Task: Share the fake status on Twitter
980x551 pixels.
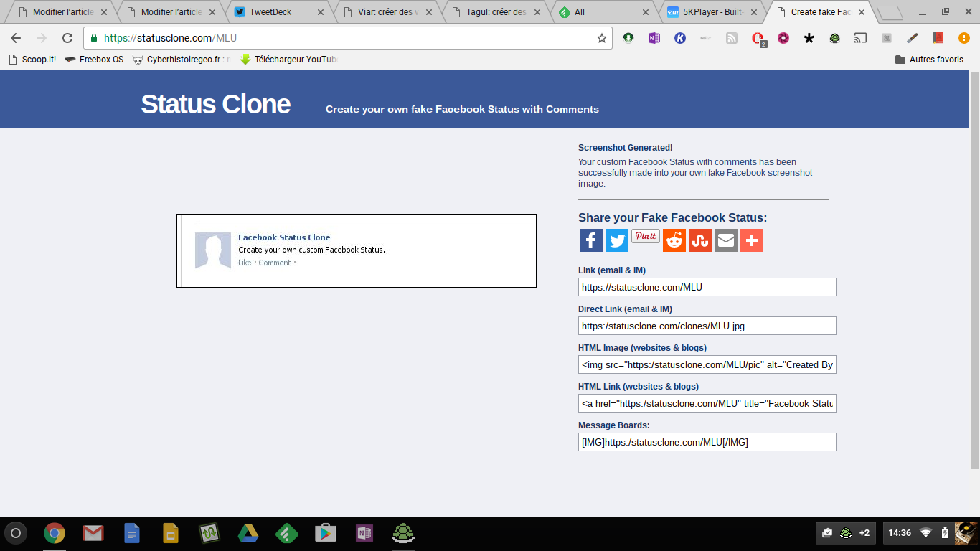Action: tap(617, 240)
